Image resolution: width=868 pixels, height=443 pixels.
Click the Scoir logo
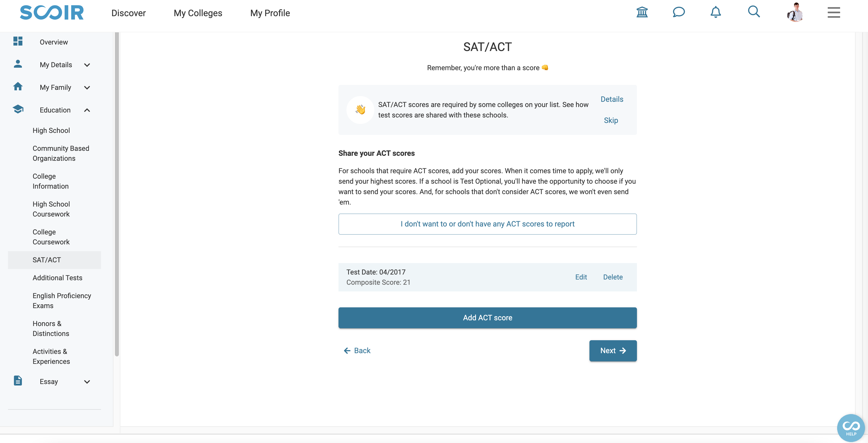pos(51,12)
